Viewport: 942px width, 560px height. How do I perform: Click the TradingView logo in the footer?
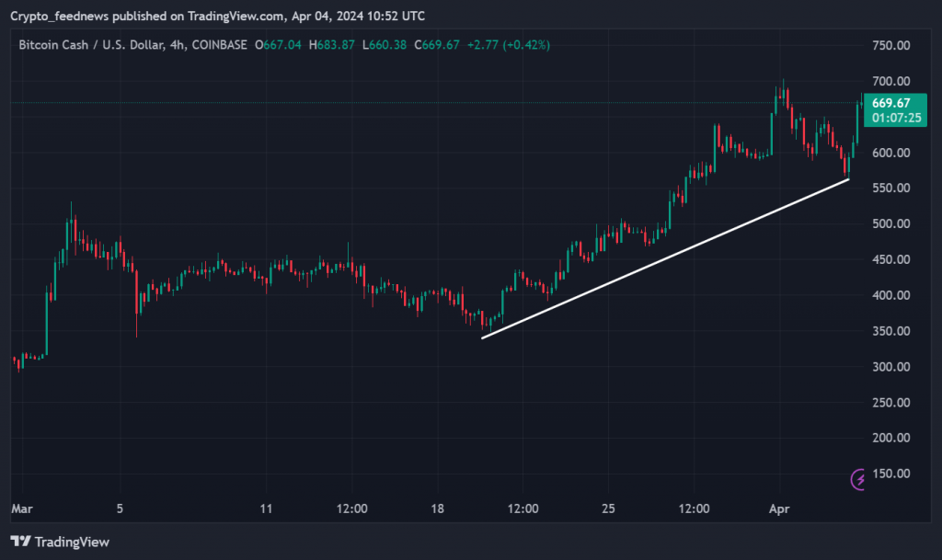tap(60, 542)
